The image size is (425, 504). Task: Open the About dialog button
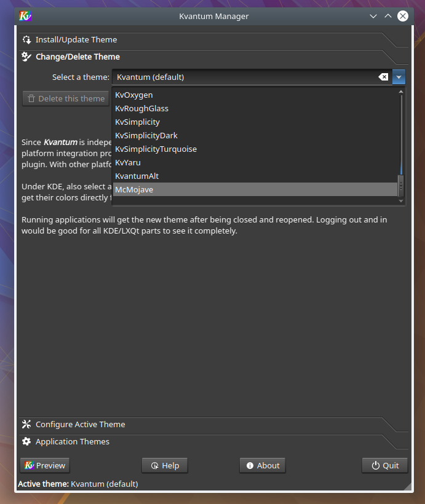pos(263,465)
